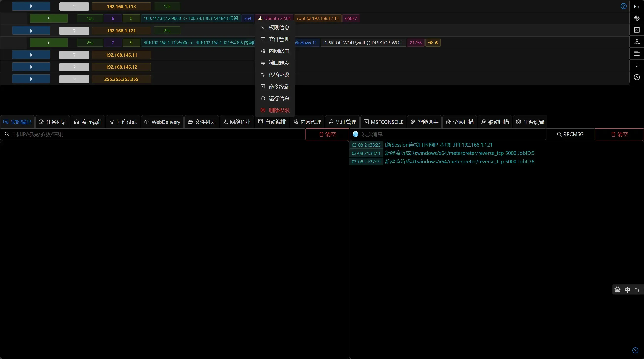Focus the 主机IP/模块/参数/结果 search field

pos(153,134)
